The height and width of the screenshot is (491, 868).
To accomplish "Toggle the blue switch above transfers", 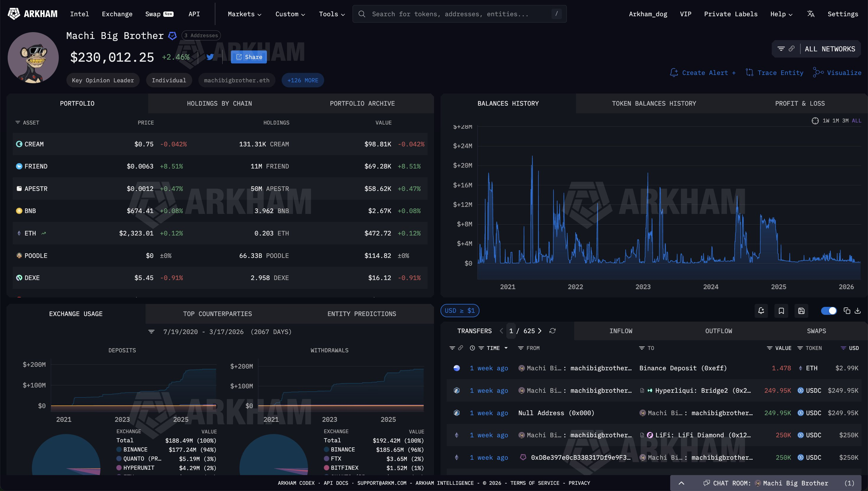I will (x=828, y=311).
